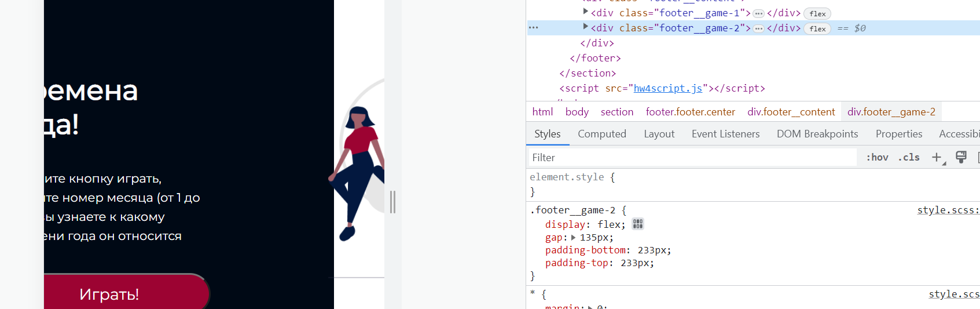The height and width of the screenshot is (309, 980).
Task: Click the display value flex
Action: pos(610,224)
